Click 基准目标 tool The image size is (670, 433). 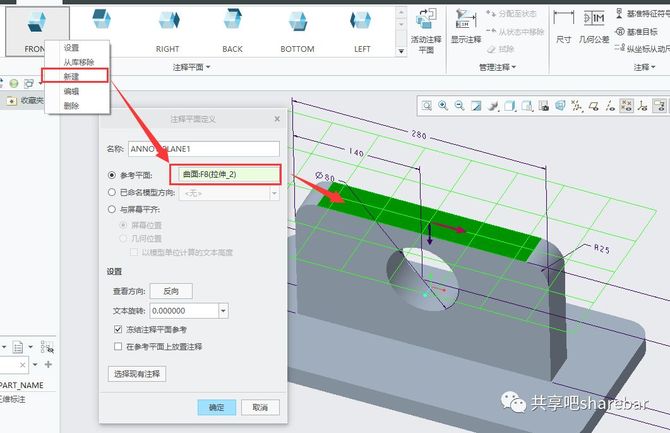637,31
